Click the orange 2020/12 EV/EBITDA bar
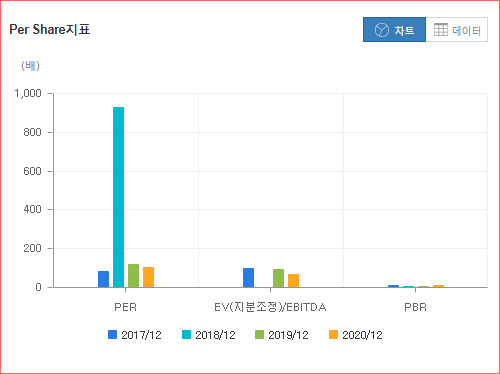Viewport: 500px width, 374px height. pyautogui.click(x=293, y=281)
